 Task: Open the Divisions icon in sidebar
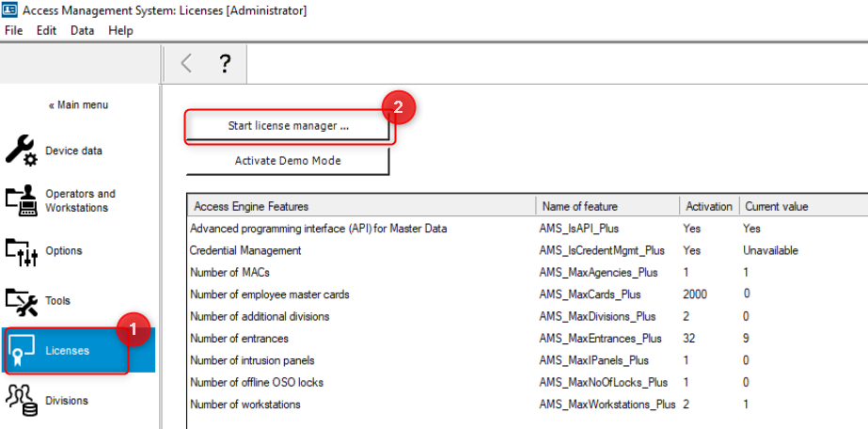click(22, 401)
